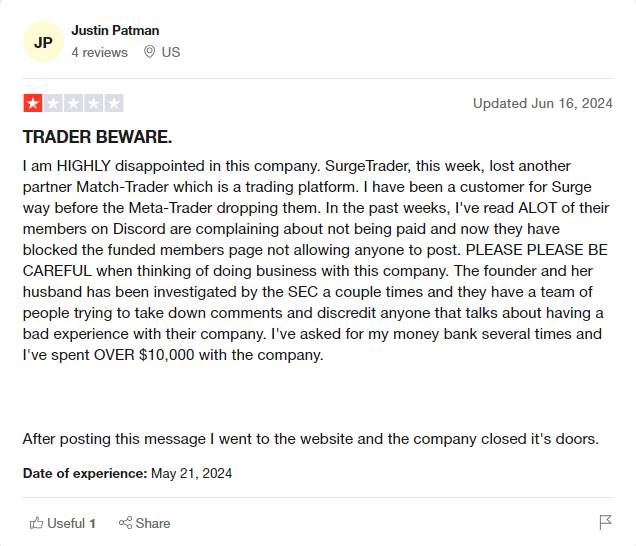
Task: Click the 'After posting this message' update text
Action: tap(311, 439)
